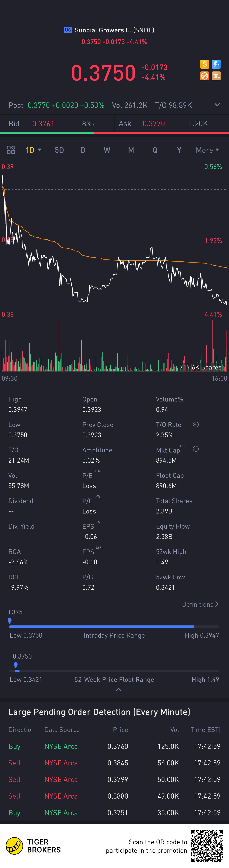Tap the info icon next to Mkt Cap
The height and width of the screenshot is (868, 229).
click(x=196, y=449)
